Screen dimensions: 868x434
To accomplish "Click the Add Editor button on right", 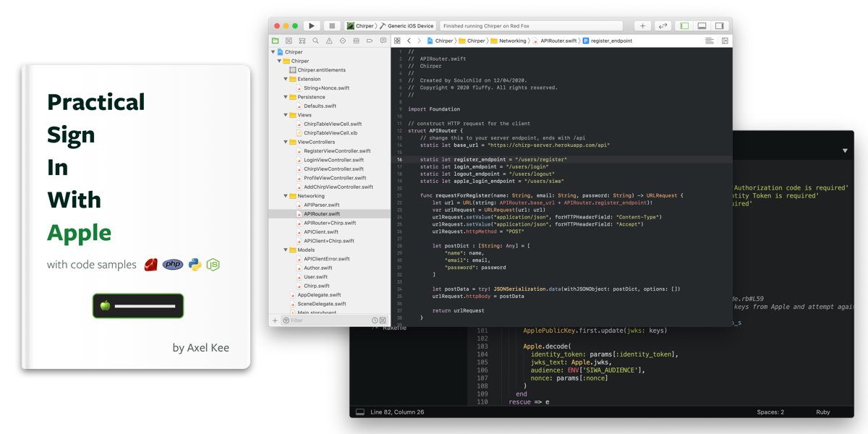I will (x=724, y=41).
